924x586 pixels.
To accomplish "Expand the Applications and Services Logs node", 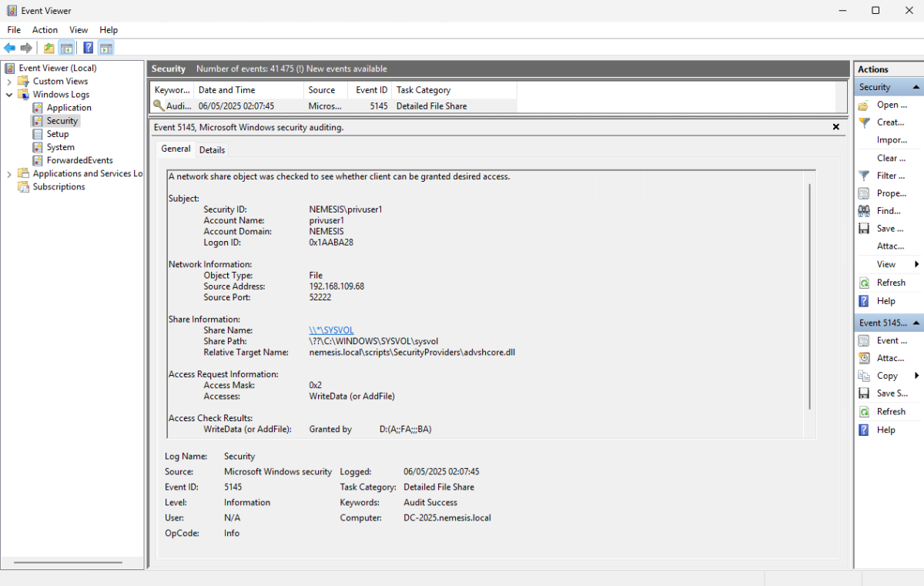I will (8, 173).
